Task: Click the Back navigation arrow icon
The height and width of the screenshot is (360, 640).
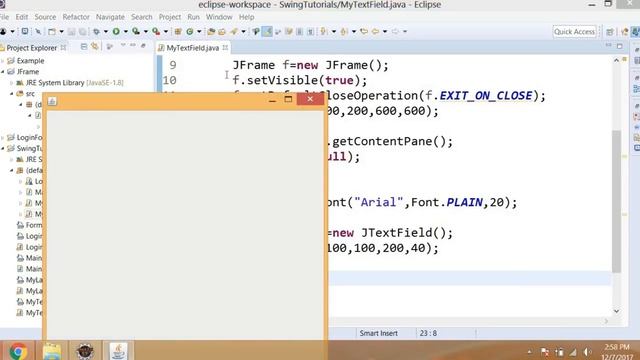Action: (x=375, y=31)
